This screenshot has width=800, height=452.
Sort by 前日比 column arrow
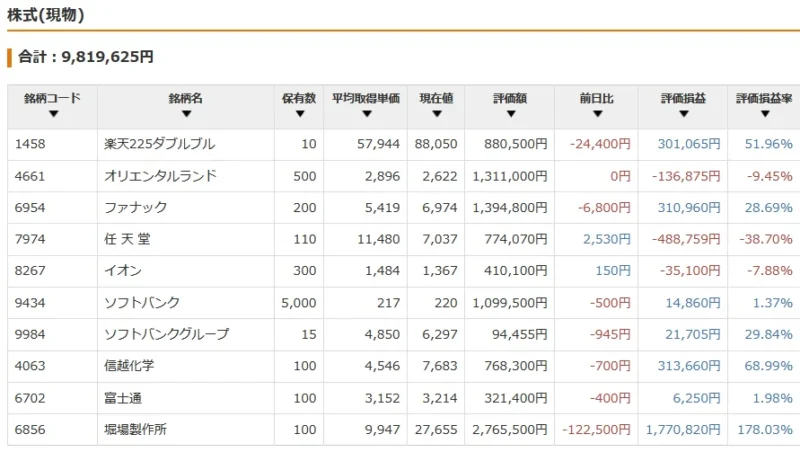pyautogui.click(x=597, y=114)
